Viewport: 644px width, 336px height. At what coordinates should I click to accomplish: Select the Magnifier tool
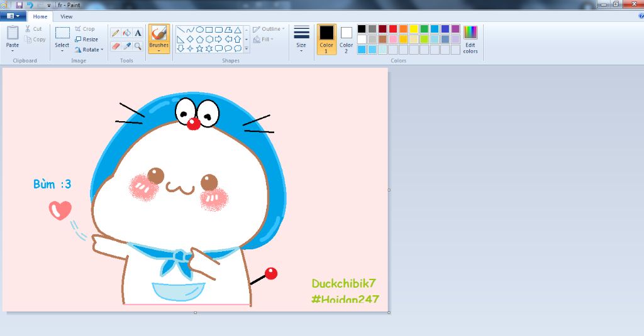[x=138, y=46]
